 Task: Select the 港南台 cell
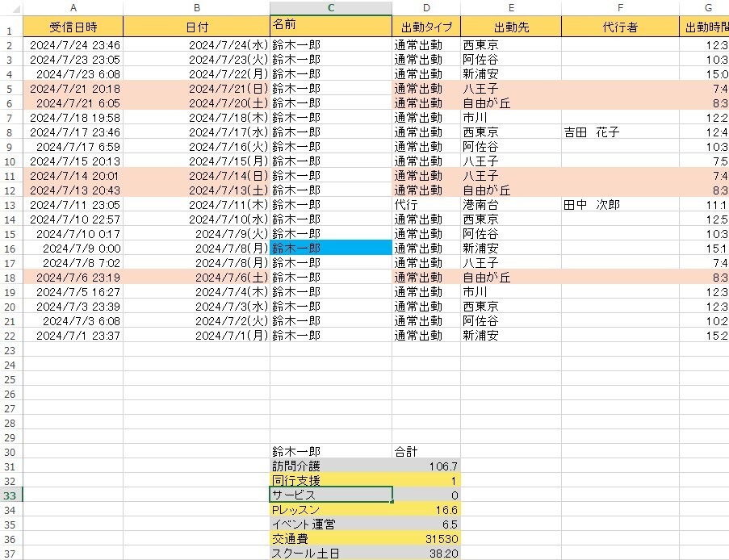511,204
